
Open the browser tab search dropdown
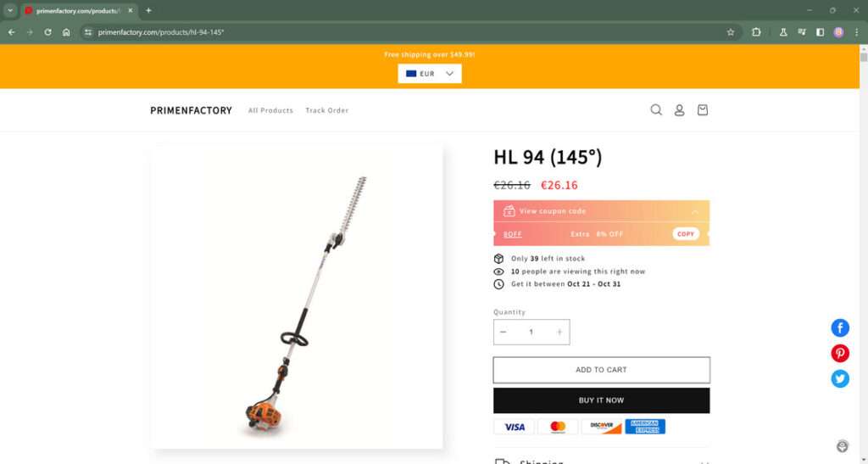point(10,10)
